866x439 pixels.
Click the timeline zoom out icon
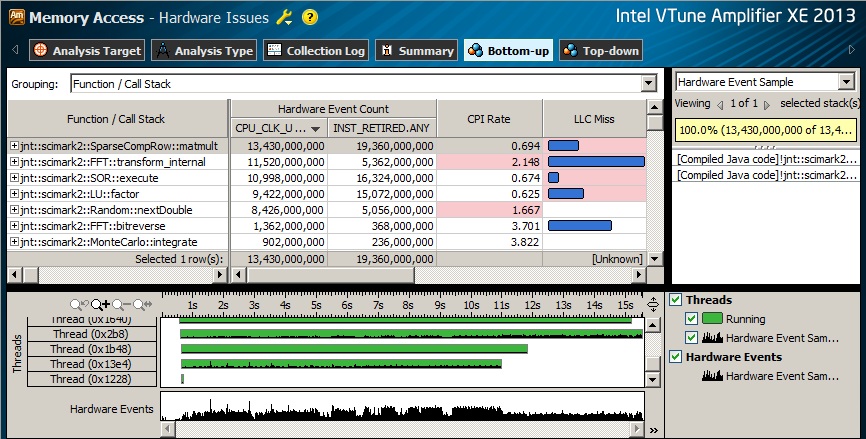point(121,305)
